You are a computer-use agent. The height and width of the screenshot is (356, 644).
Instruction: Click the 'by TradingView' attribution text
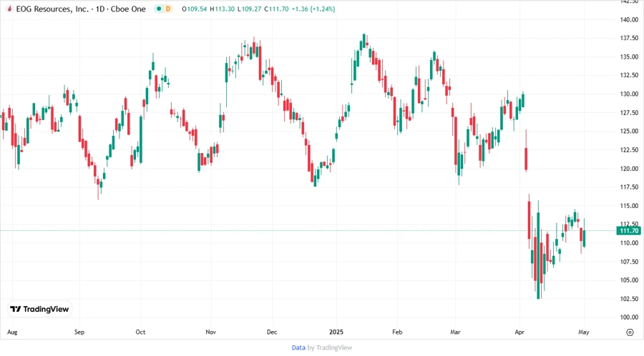(330, 348)
